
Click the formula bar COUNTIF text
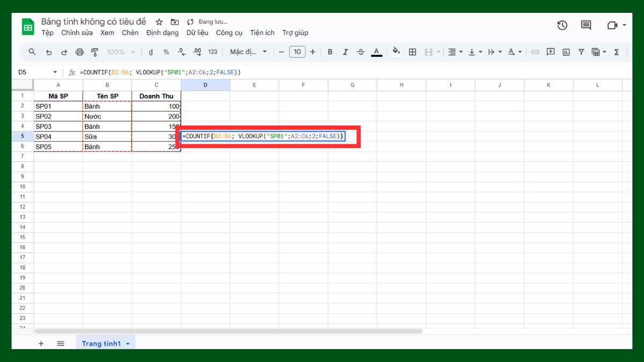[x=160, y=72]
